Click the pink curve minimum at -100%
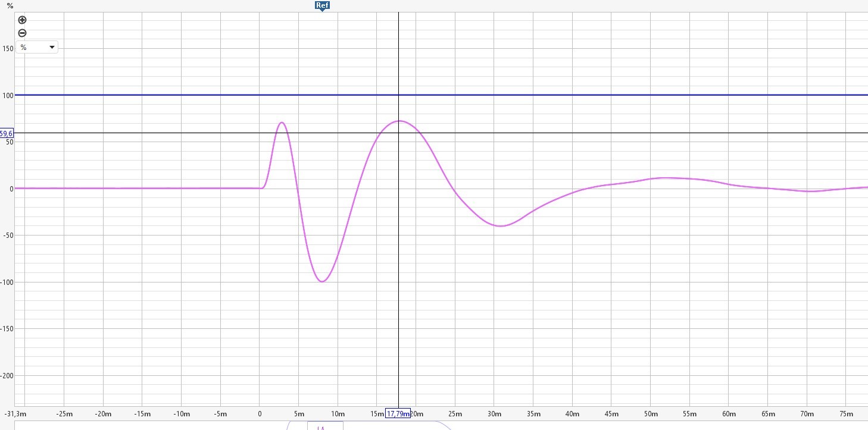This screenshot has height=430, width=868. 322,281
